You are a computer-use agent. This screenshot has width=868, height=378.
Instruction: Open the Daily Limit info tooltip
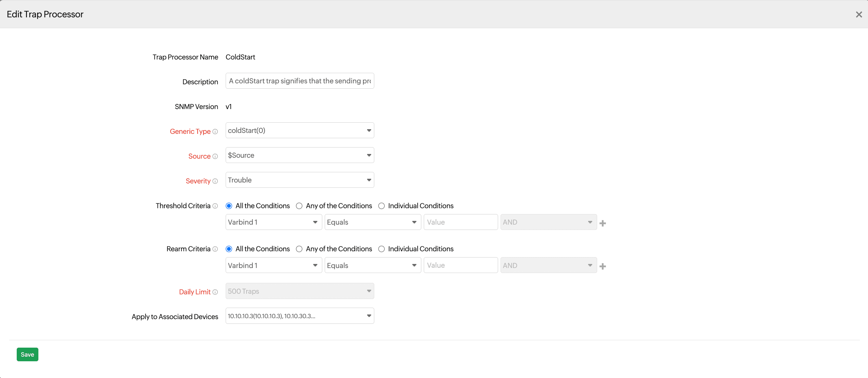tap(215, 292)
